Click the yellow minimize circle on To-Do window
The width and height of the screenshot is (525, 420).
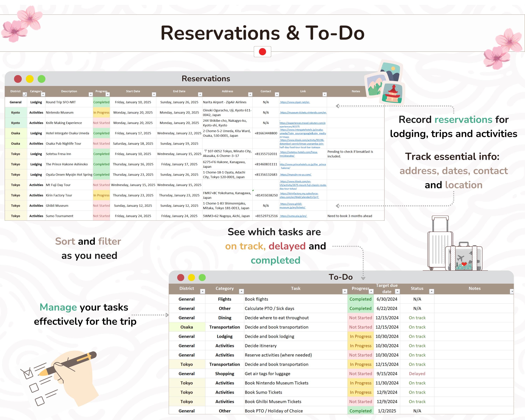191,277
